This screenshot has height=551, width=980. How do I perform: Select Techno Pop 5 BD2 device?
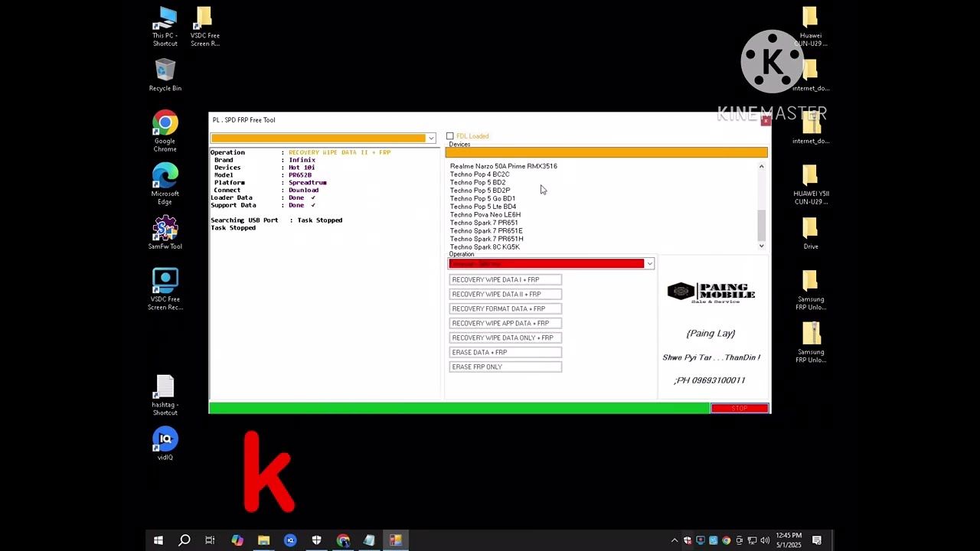(x=478, y=182)
